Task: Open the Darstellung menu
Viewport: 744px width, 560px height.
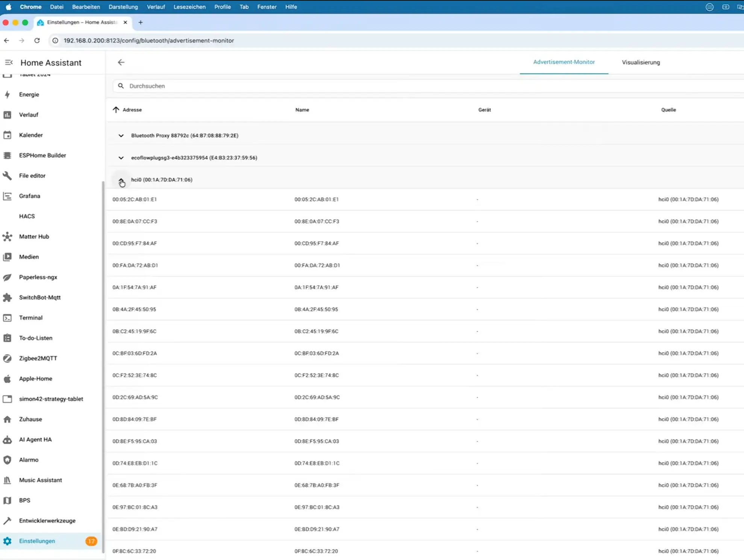Action: point(123,7)
